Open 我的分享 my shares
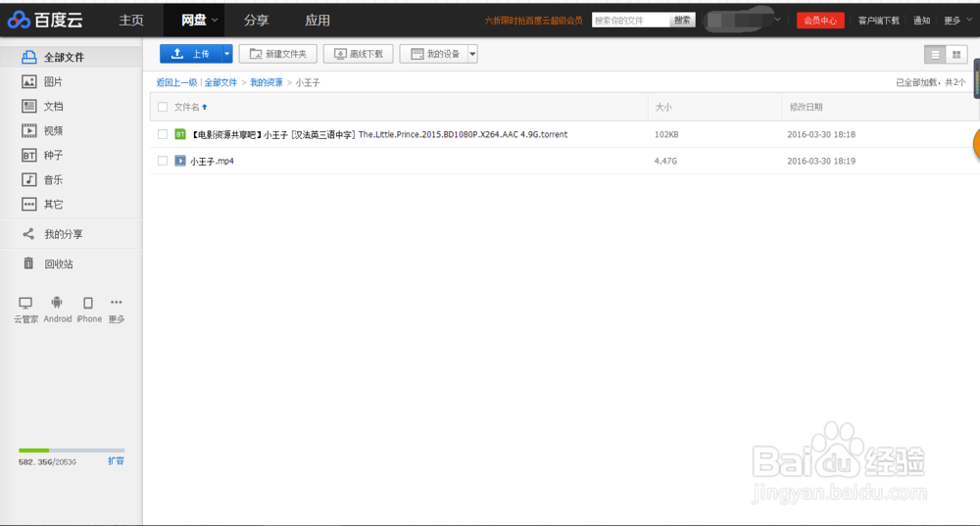 click(53, 234)
